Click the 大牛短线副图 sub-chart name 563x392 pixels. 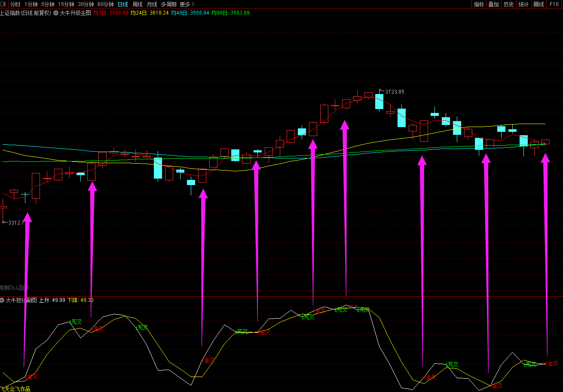click(x=21, y=300)
